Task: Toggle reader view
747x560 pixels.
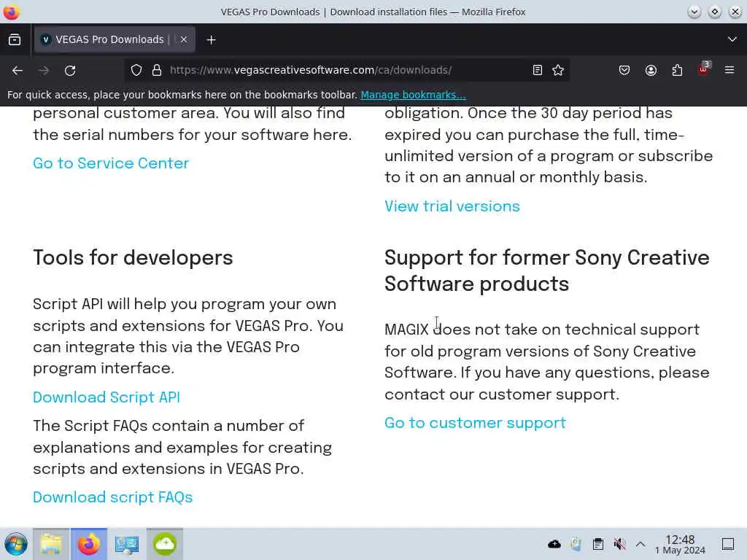Action: pos(538,70)
